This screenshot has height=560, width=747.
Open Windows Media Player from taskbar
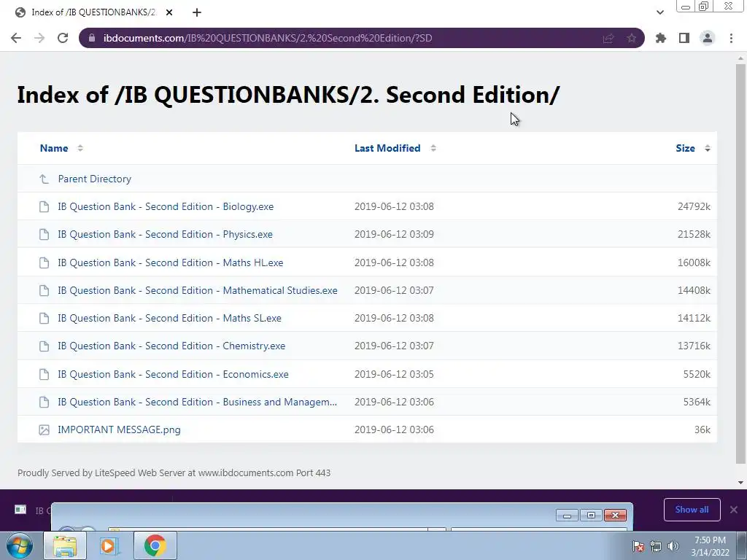click(108, 545)
